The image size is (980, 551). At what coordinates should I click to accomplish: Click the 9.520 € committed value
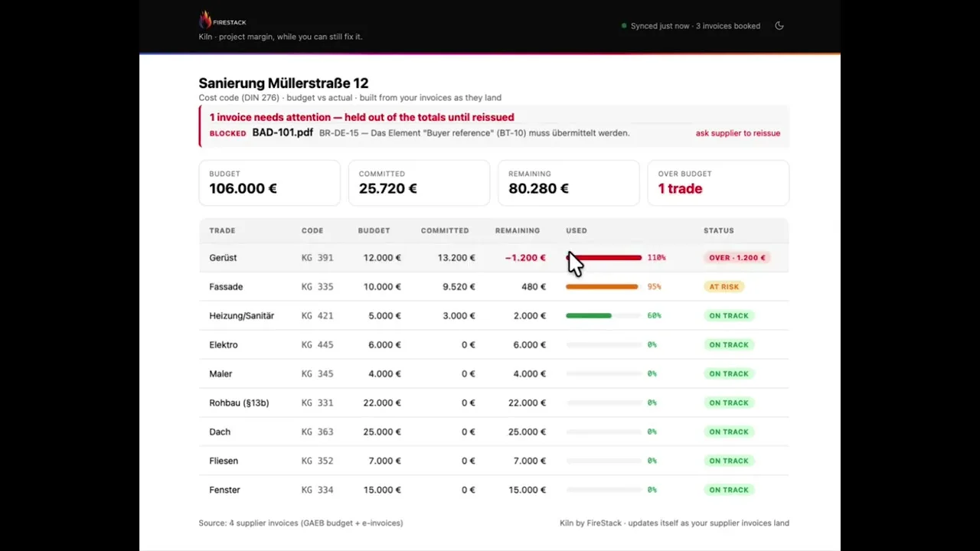pyautogui.click(x=459, y=287)
